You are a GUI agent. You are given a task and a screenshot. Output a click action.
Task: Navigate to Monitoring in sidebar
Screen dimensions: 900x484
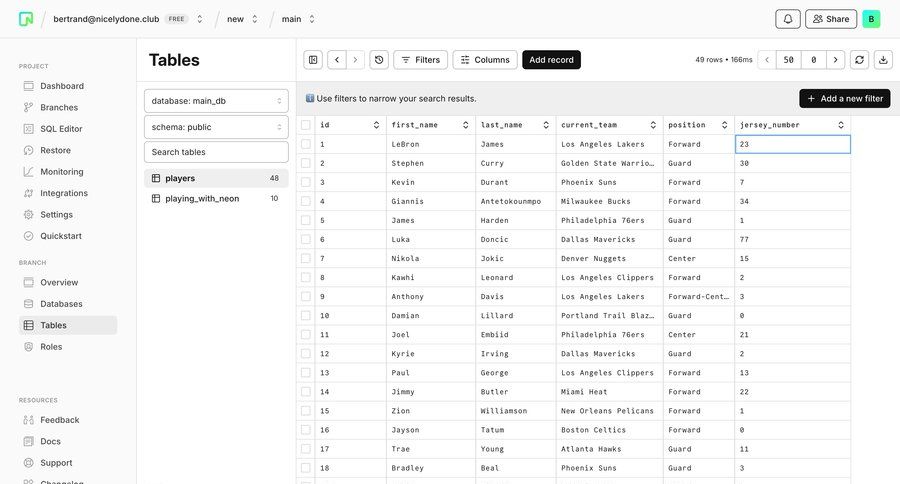(61, 172)
